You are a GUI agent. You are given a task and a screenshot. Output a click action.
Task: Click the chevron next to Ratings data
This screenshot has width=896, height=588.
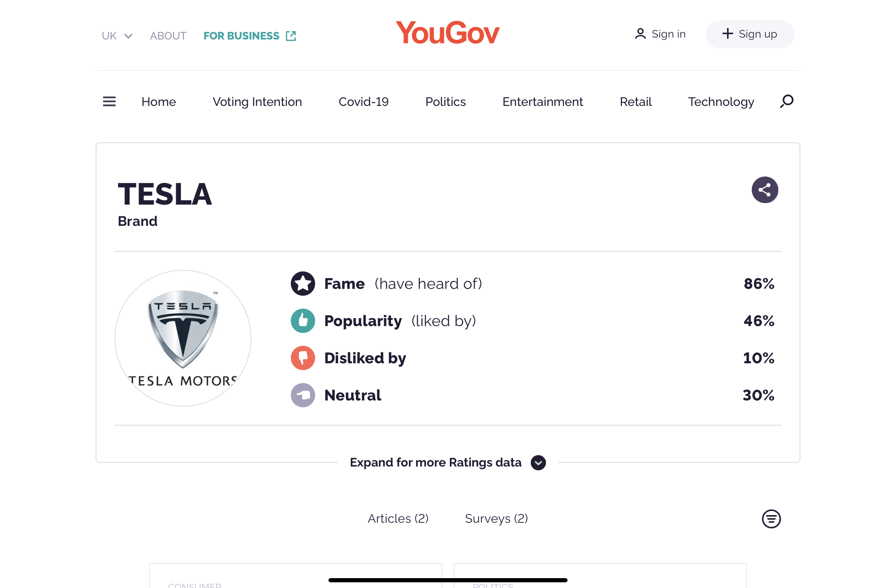(538, 463)
